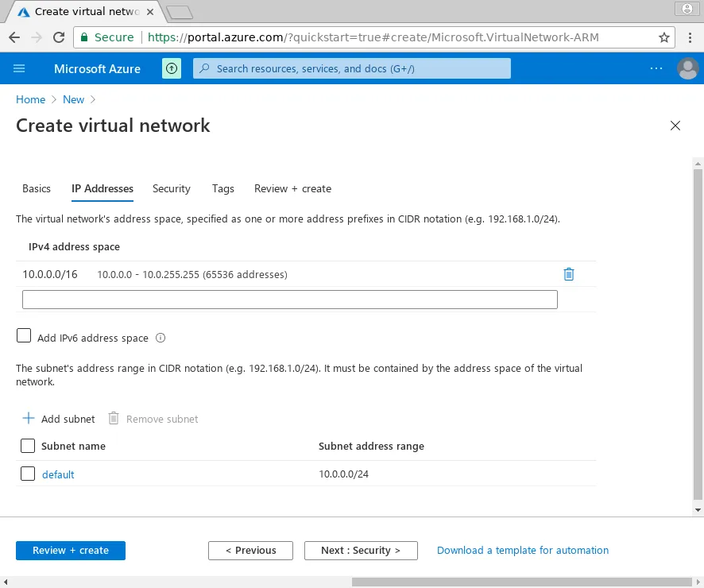Click the cloud upload icon beside Microsoft Azure
The image size is (704, 588).
click(x=172, y=68)
